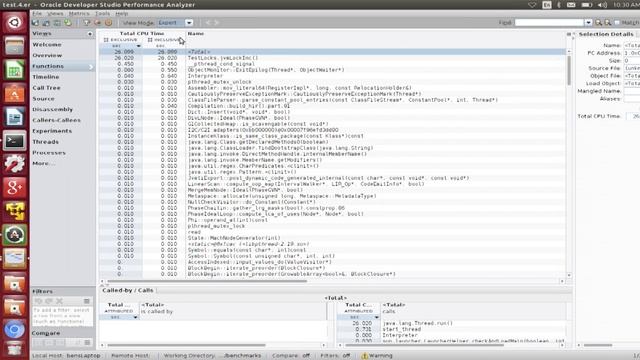Click the Calls Attributed sec sort arrow

pos(376,318)
